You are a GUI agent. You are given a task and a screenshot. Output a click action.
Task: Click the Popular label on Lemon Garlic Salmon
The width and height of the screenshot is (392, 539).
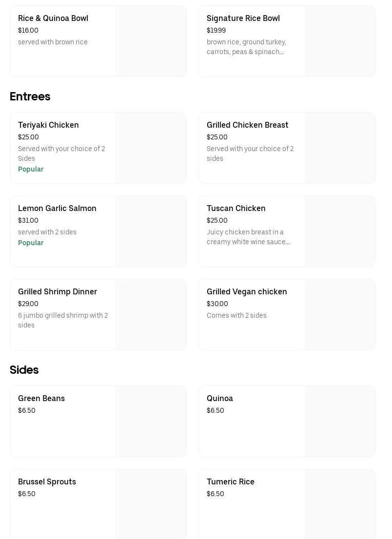tap(31, 243)
